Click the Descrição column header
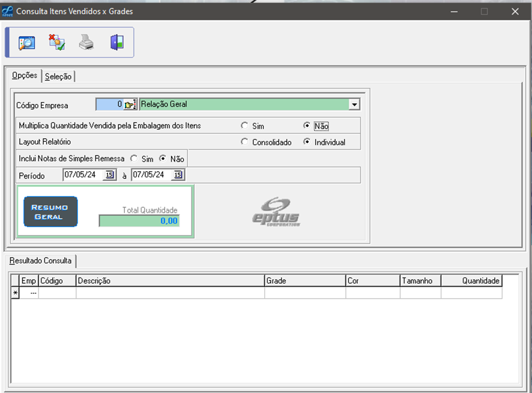Screen dimensions: 532x393 tap(170, 281)
